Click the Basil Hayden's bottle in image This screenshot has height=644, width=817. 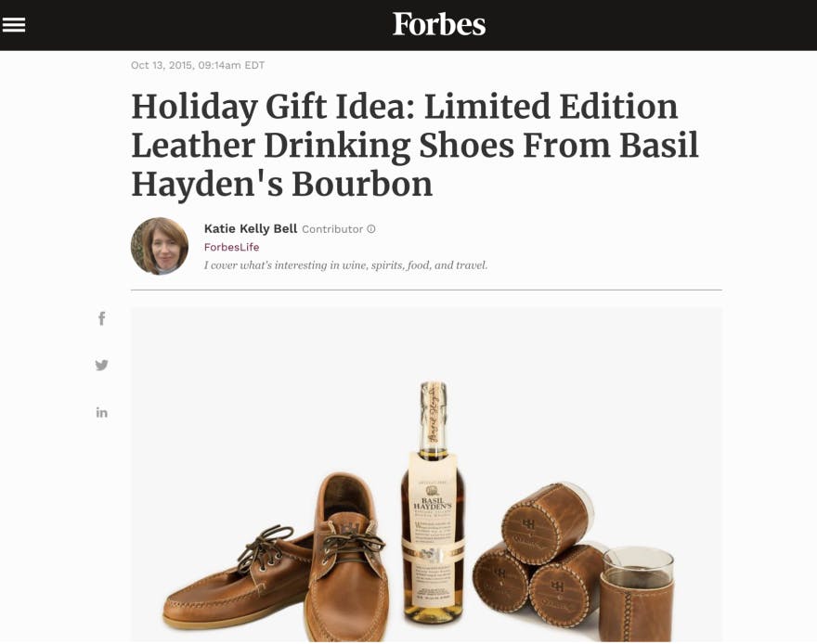433,502
